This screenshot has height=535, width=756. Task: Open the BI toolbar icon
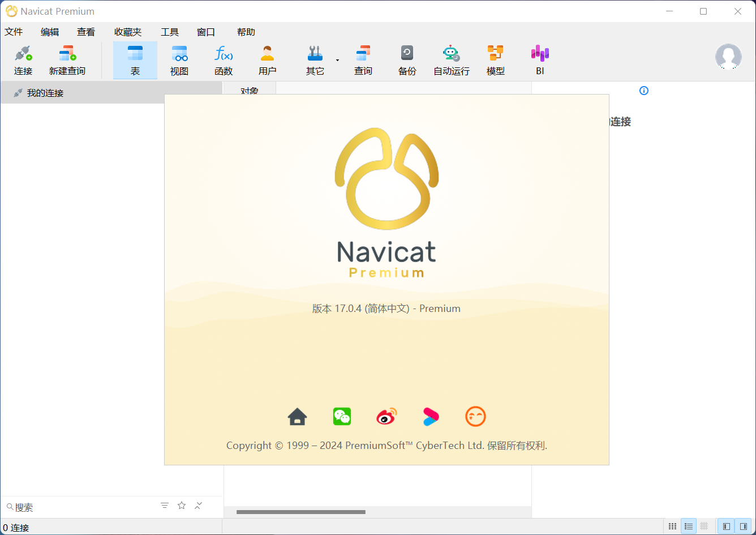click(540, 61)
